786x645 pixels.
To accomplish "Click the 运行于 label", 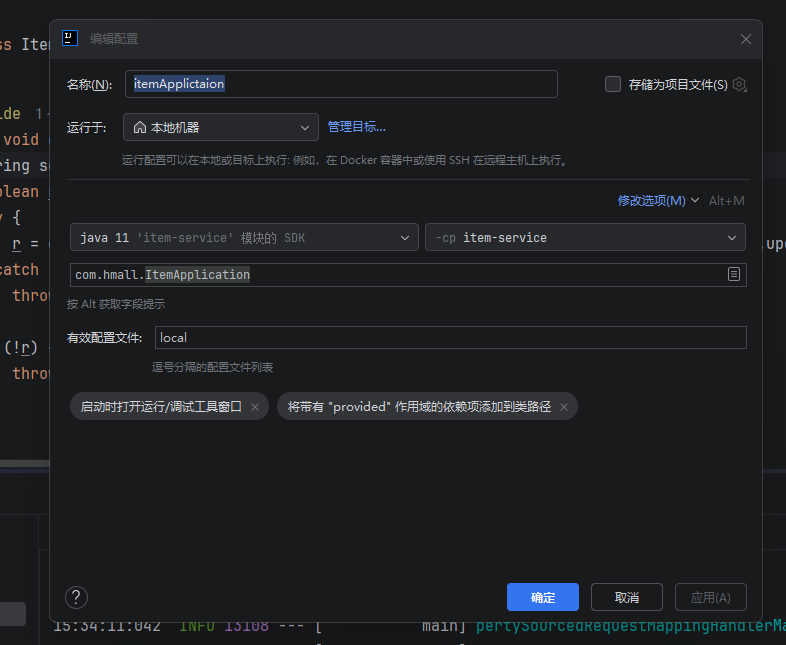I will coord(87,128).
